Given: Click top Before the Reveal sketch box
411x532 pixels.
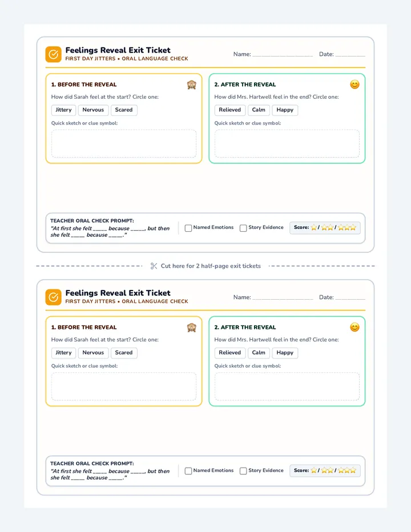Looking at the screenshot, I should click(x=124, y=143).
